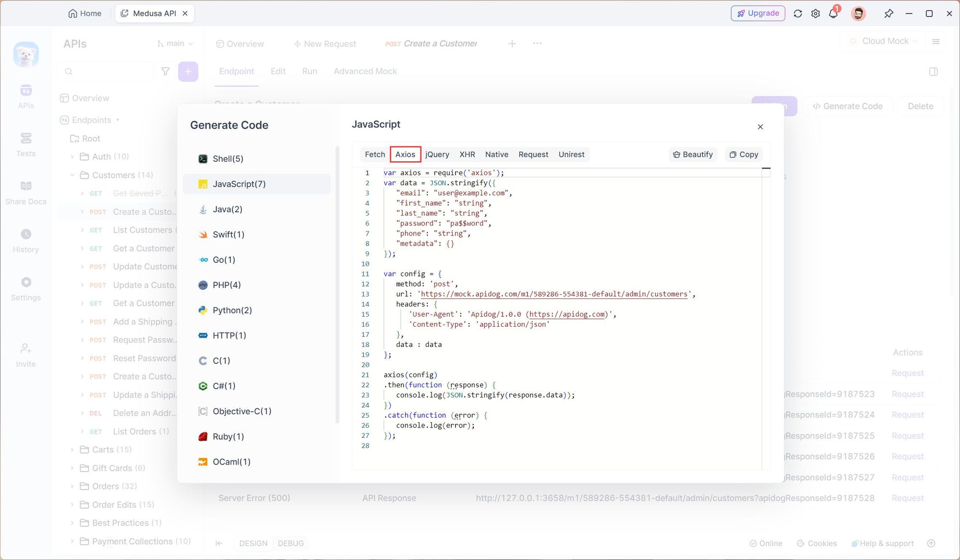Click the Delete endpoint button
The image size is (960, 560).
(x=920, y=106)
